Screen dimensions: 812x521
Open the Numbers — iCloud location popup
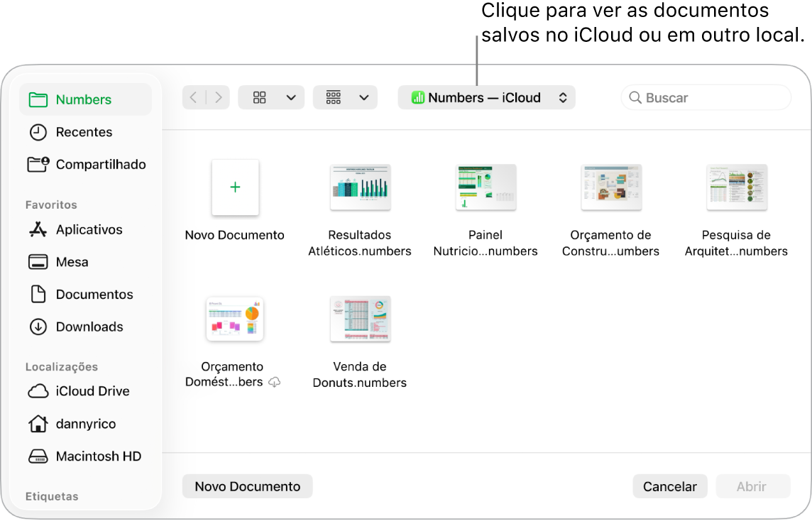[486, 97]
